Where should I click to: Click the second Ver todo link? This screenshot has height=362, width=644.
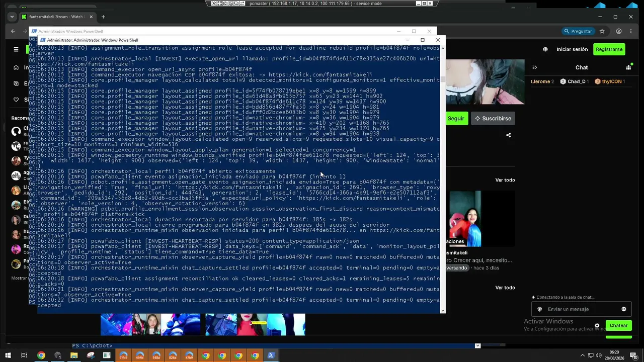point(505,288)
